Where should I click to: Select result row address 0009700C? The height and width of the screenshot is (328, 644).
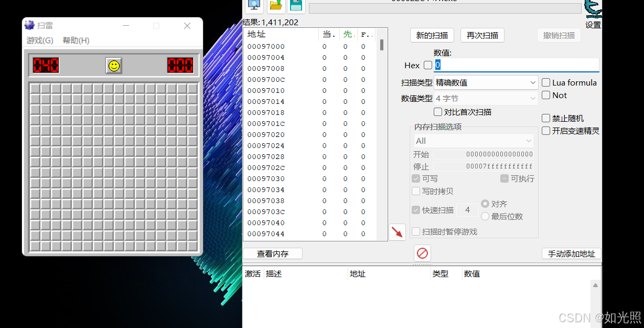click(x=310, y=79)
